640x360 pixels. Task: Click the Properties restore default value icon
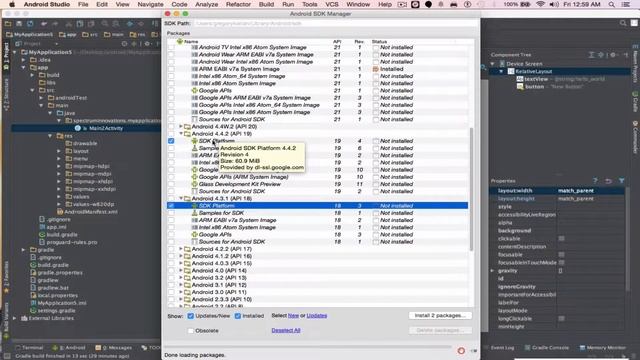[608, 181]
